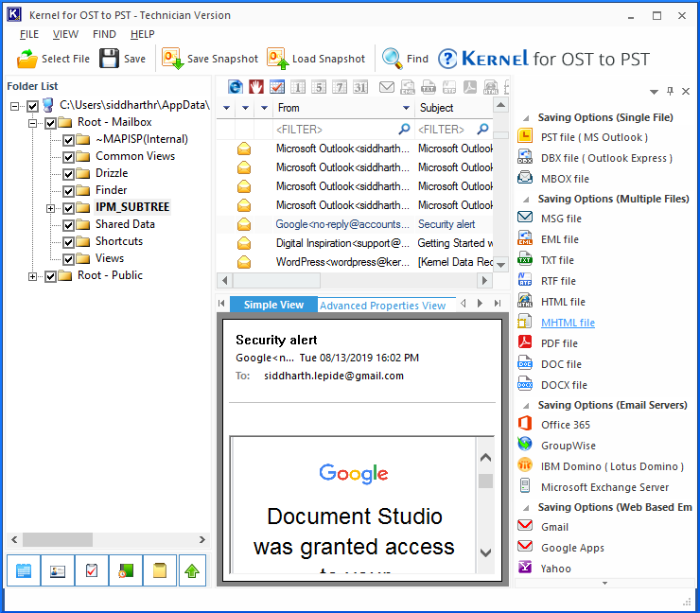Choose DOCX file saving option
Screen dimensions: 700x613
[564, 385]
